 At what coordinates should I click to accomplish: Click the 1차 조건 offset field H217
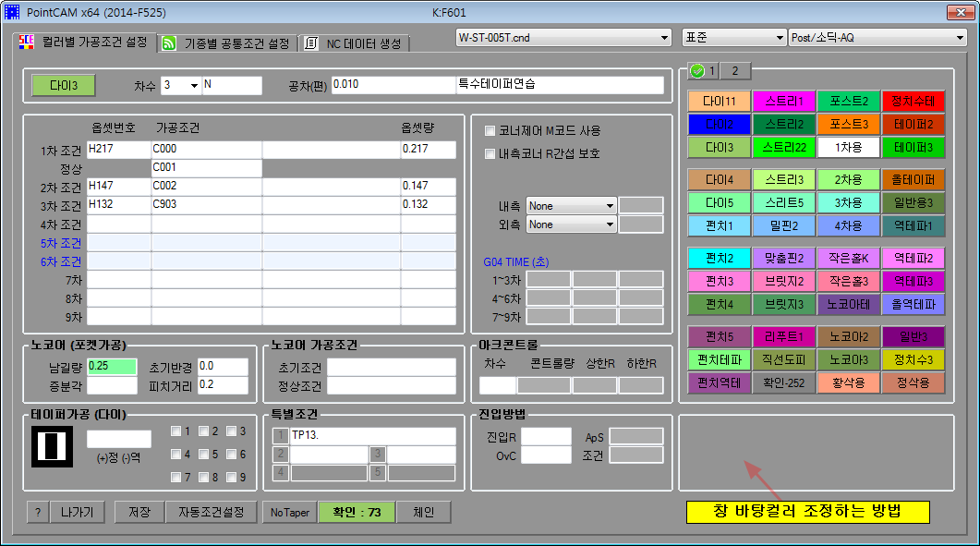(x=119, y=150)
